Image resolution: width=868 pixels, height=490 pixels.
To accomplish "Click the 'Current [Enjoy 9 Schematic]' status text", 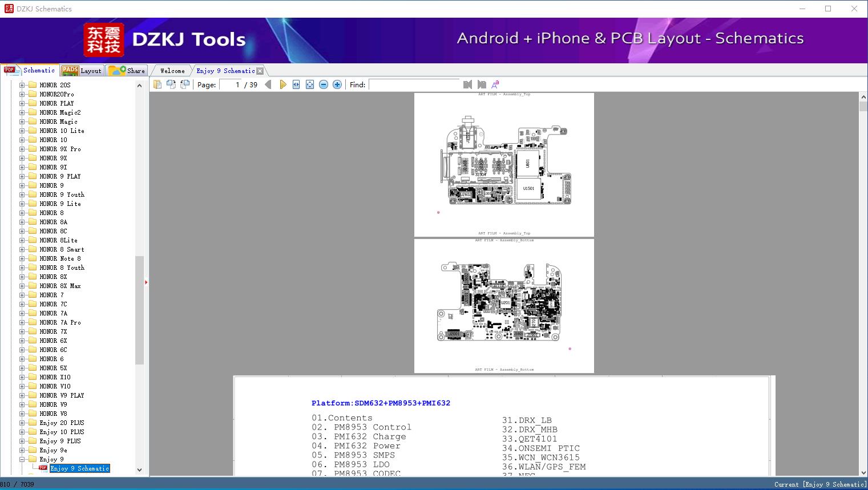I will (820, 484).
